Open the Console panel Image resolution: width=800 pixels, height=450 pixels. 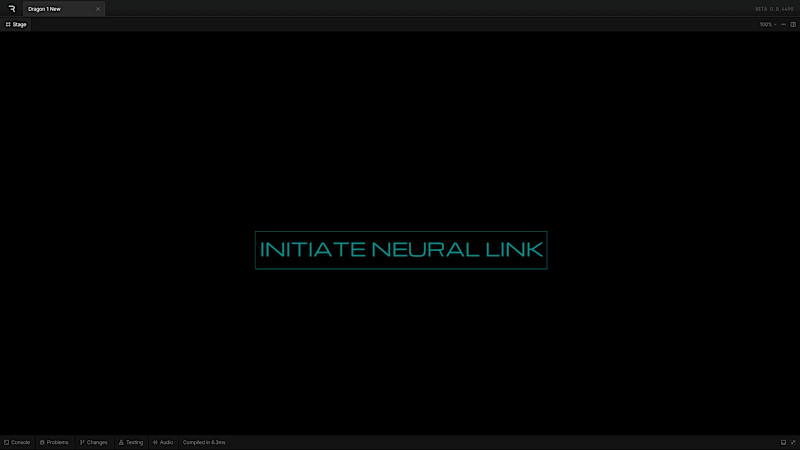tap(17, 442)
